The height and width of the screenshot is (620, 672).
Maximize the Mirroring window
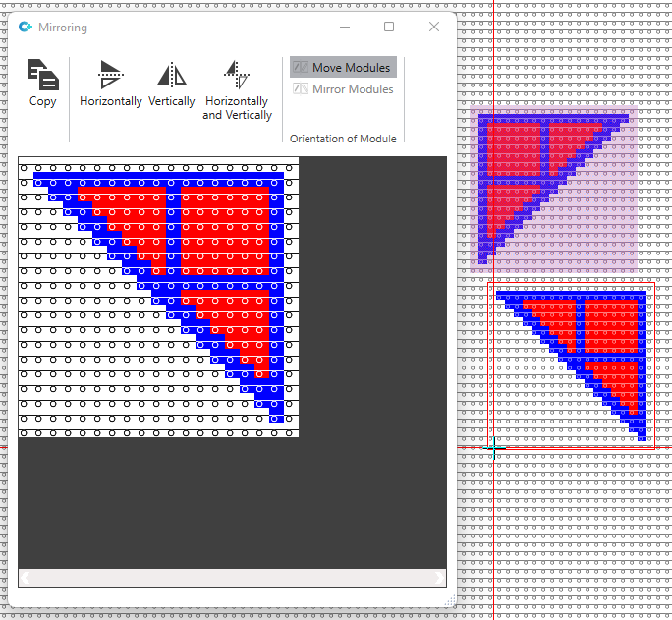(389, 28)
